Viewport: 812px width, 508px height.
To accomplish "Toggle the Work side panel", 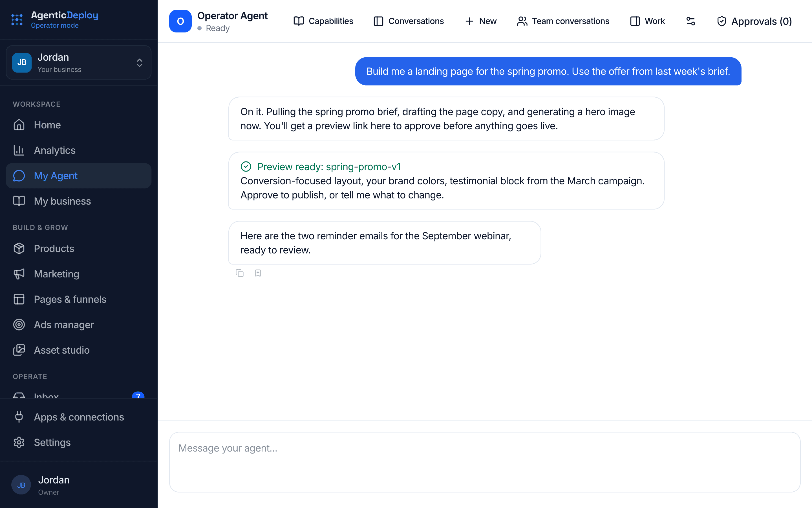I will (648, 21).
